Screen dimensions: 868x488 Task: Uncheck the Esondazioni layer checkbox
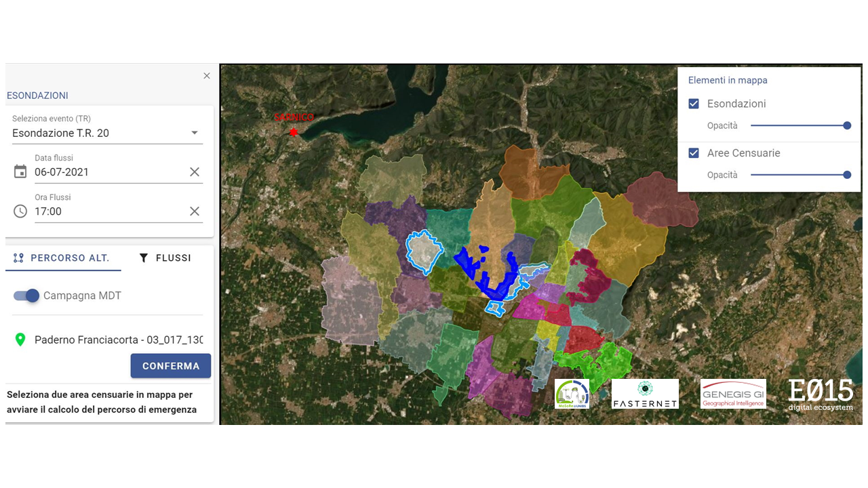tap(694, 104)
